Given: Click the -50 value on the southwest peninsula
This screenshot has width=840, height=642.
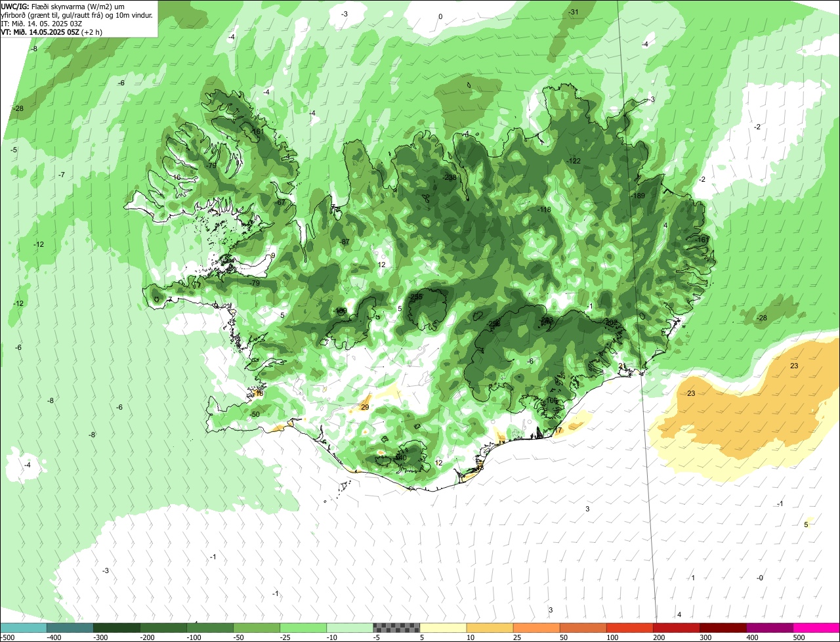Looking at the screenshot, I should [x=255, y=414].
